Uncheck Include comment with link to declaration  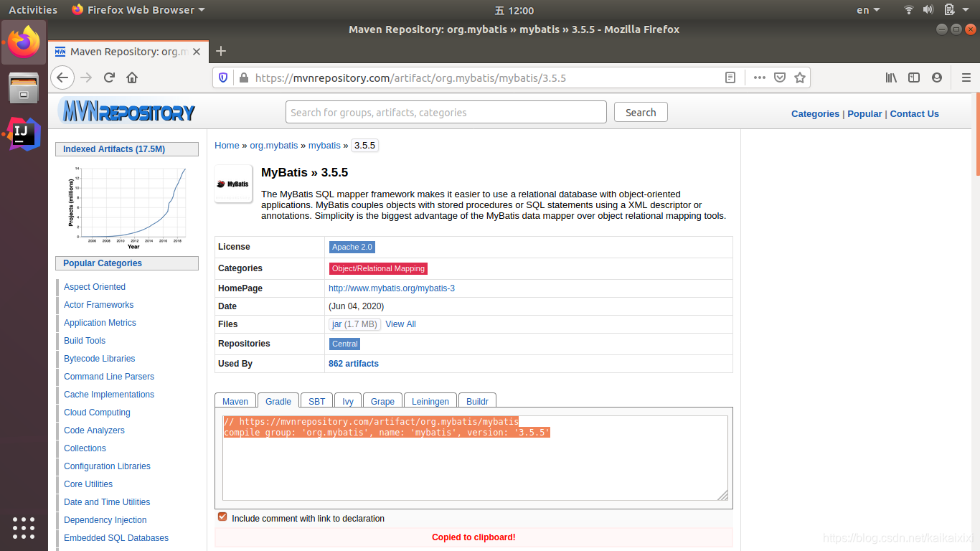point(222,517)
